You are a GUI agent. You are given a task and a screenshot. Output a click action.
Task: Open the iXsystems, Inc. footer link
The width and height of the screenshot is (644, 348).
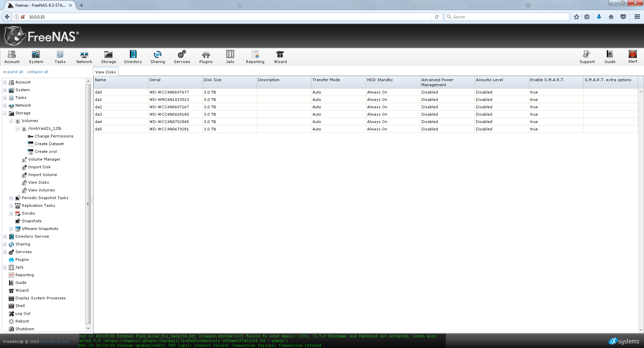[x=55, y=342]
